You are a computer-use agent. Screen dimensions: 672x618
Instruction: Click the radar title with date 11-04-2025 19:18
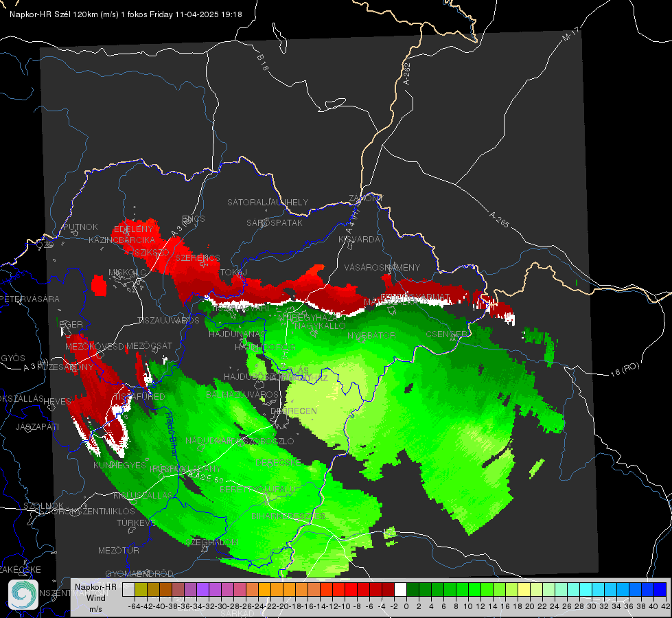coord(126,14)
